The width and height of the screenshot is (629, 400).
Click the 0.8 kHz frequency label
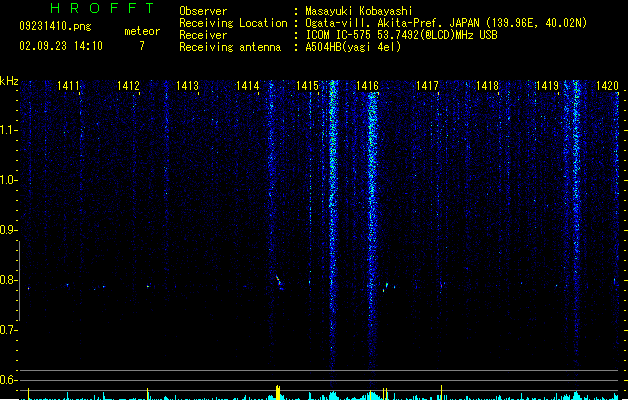point(8,280)
